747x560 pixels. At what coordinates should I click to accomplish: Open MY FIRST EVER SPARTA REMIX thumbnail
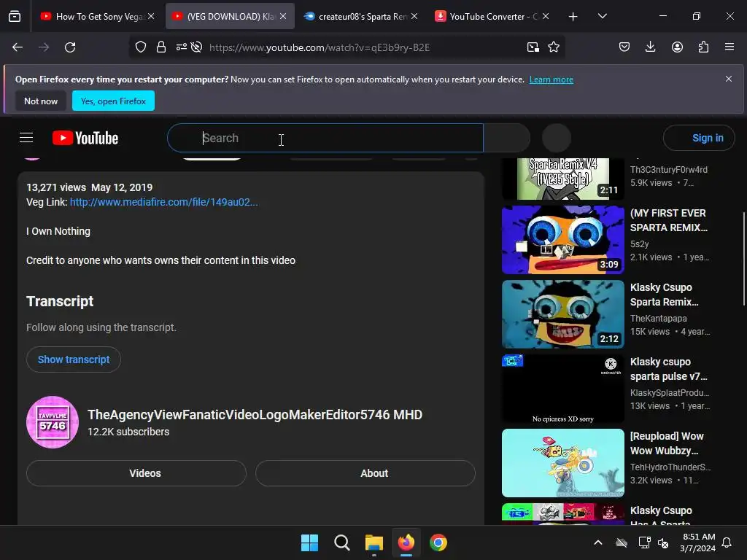point(562,239)
